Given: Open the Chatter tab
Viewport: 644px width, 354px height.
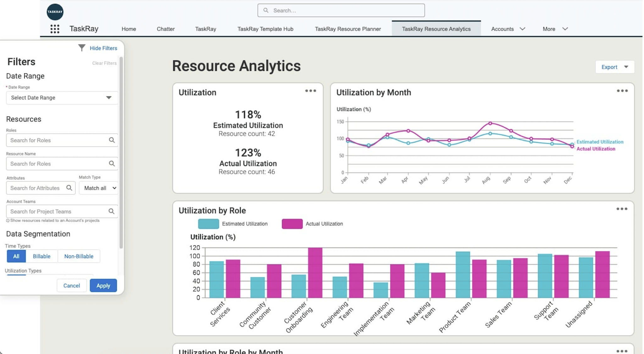Looking at the screenshot, I should [x=166, y=29].
